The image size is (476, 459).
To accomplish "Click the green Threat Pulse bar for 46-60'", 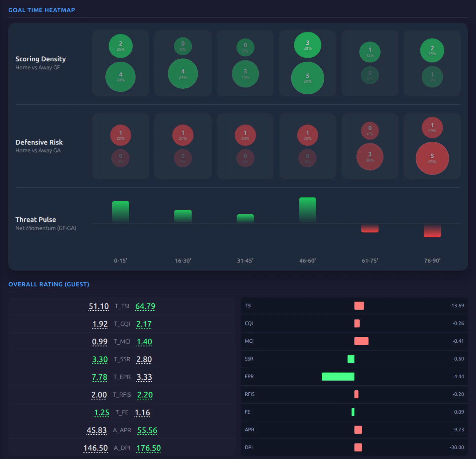I will coord(308,210).
